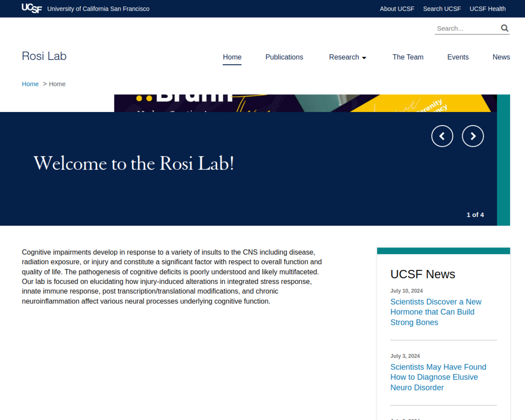
Task: Open the Home menu item
Action: [x=232, y=57]
